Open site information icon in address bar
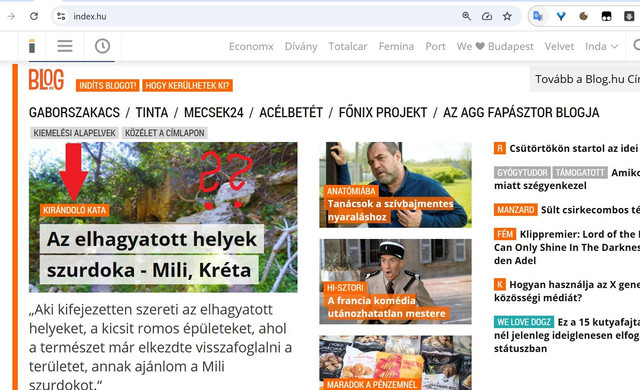640x390 pixels. [x=61, y=16]
